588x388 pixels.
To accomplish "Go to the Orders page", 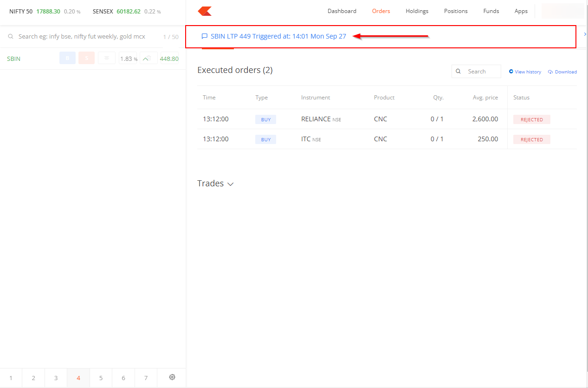I will [381, 11].
